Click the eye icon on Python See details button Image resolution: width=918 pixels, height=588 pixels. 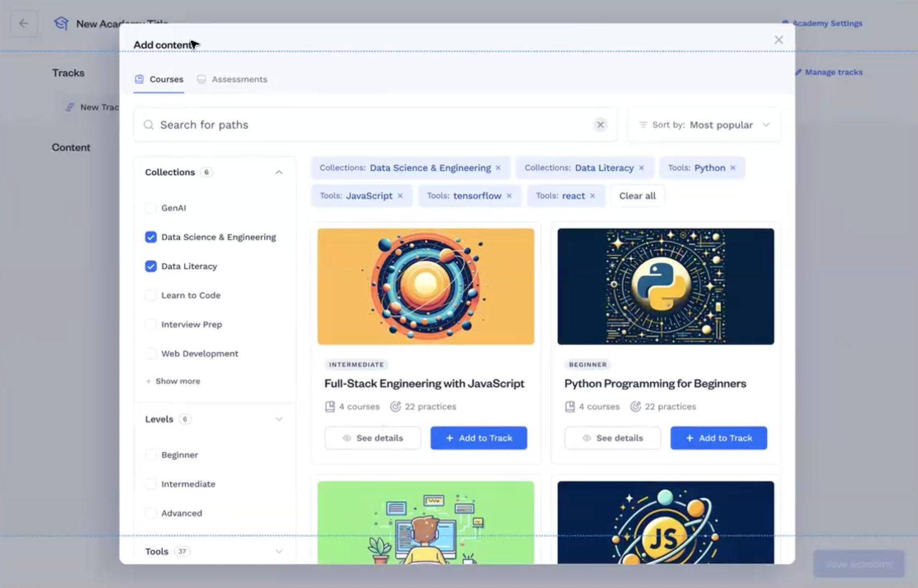(587, 438)
